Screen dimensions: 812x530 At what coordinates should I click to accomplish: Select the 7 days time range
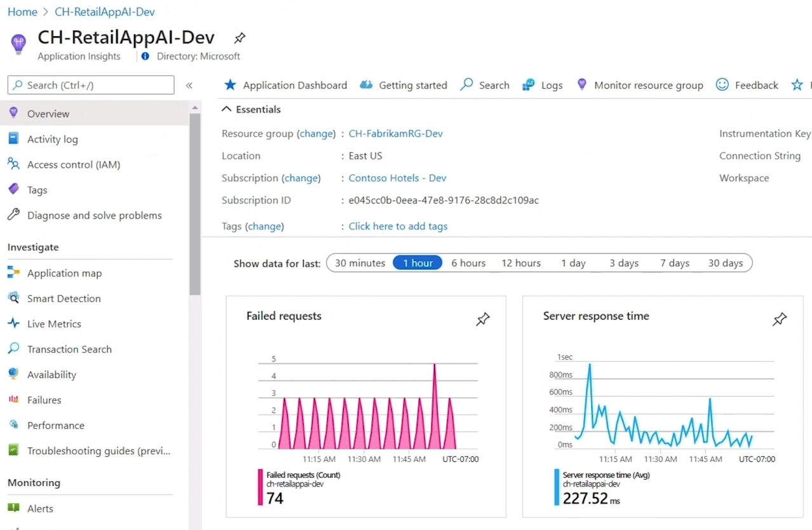coord(675,263)
